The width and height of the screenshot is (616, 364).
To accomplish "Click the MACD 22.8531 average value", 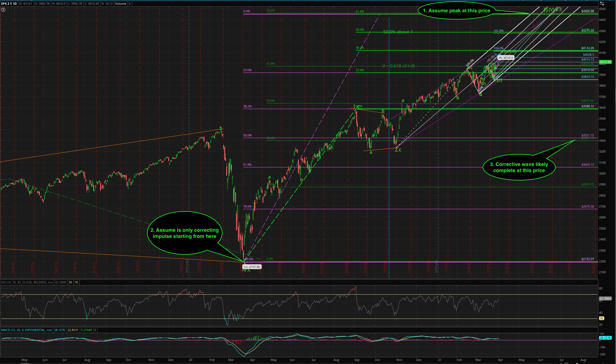I will point(73,330).
